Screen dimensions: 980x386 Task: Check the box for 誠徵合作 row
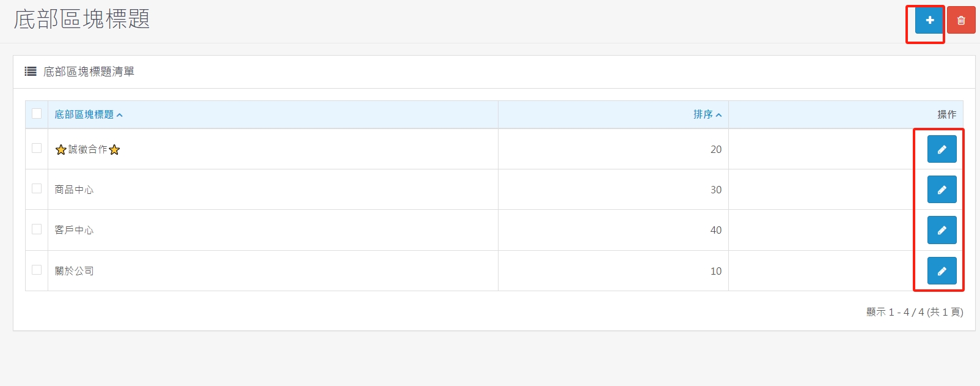(37, 148)
